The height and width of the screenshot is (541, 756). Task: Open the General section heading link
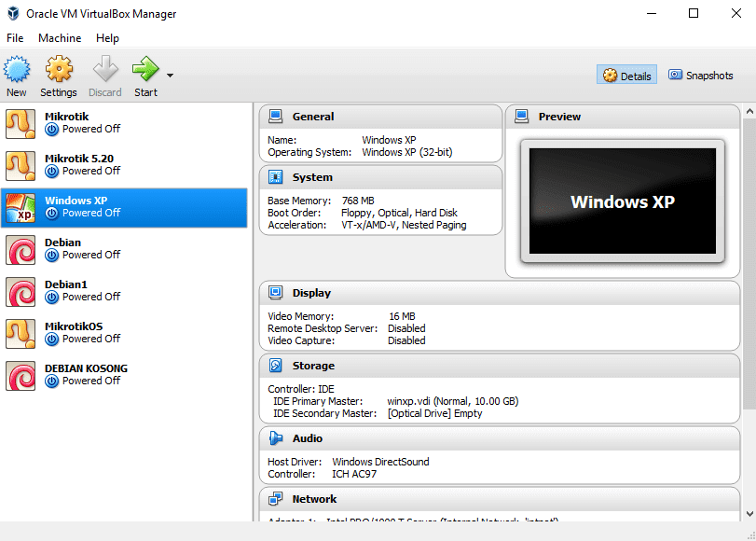313,117
